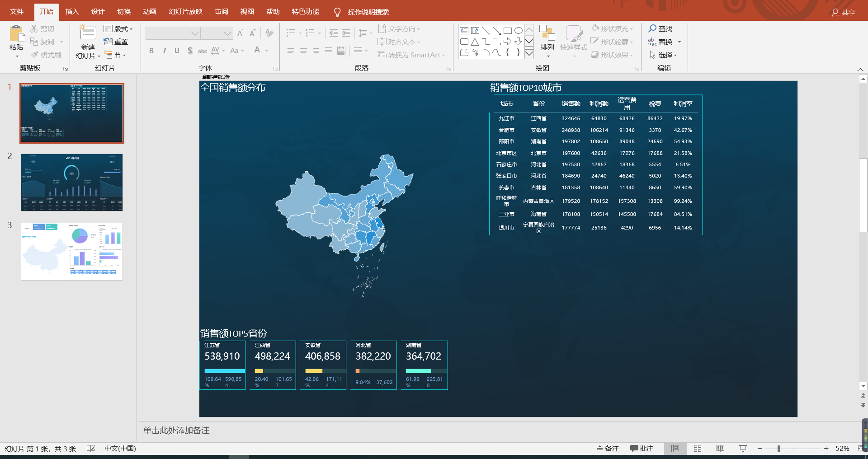Toggle the Comments (批注) pane
The height and width of the screenshot is (459, 868).
pos(642,448)
